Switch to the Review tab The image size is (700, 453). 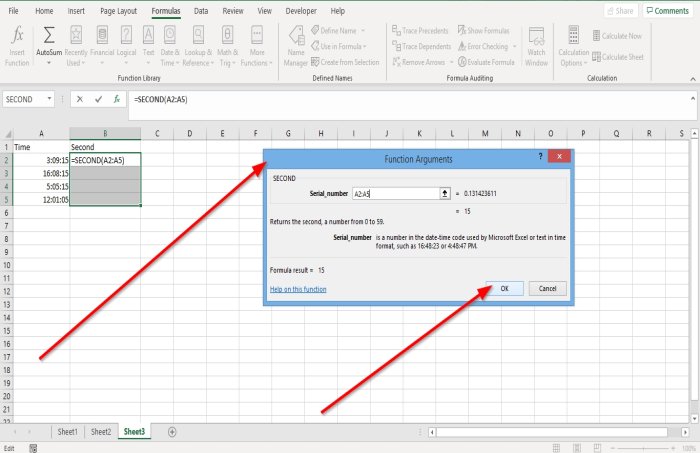tap(233, 11)
